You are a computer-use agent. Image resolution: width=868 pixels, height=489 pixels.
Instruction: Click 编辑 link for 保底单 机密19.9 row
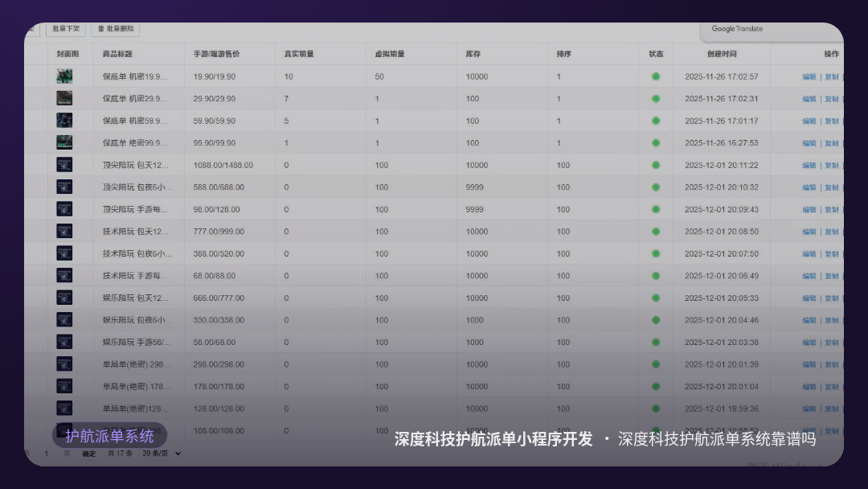809,77
